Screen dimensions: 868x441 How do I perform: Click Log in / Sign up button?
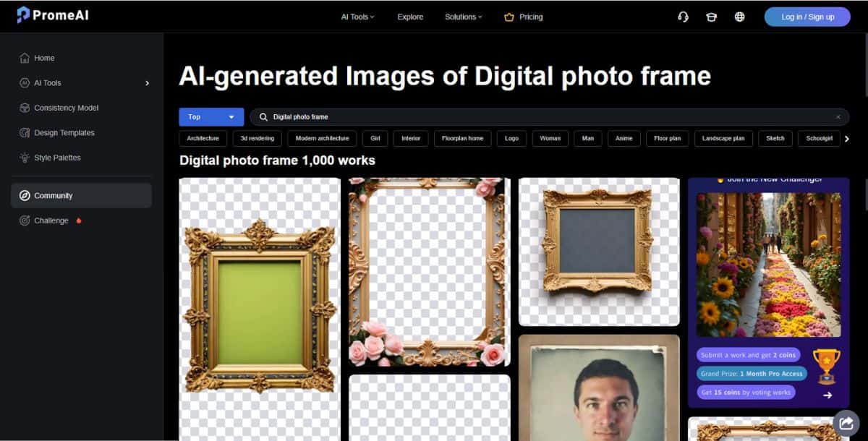pyautogui.click(x=807, y=17)
